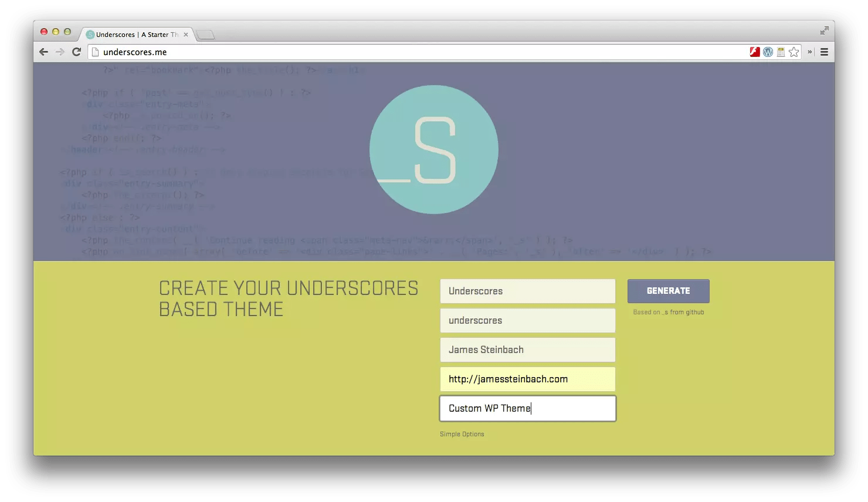The width and height of the screenshot is (868, 502).
Task: Go forward with the browser forward arrow
Action: (60, 52)
